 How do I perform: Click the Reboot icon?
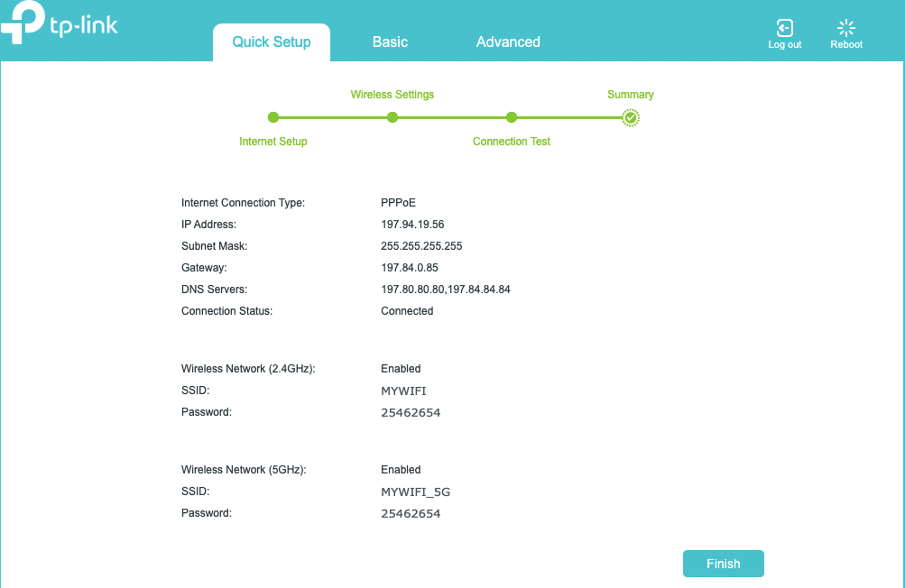point(846,28)
